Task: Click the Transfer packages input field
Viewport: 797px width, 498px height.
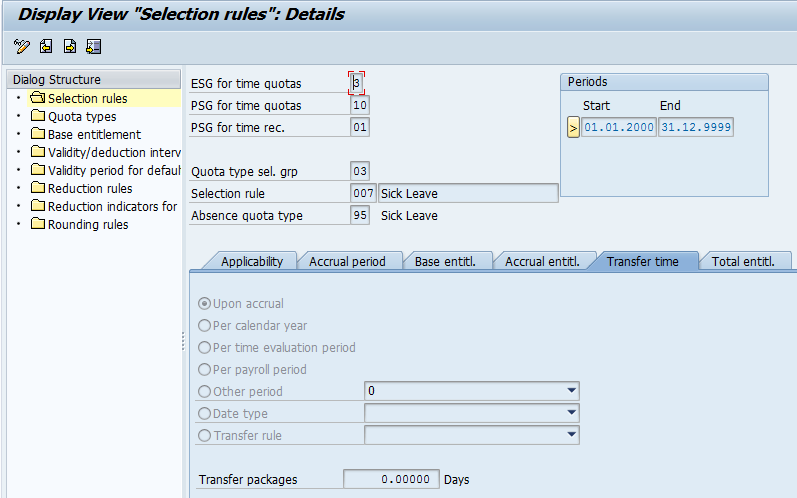Action: [391, 480]
